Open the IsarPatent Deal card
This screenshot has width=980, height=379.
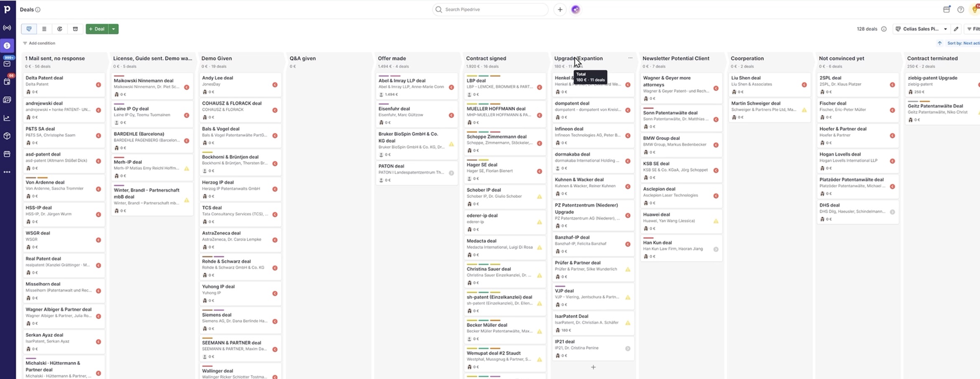(593, 323)
